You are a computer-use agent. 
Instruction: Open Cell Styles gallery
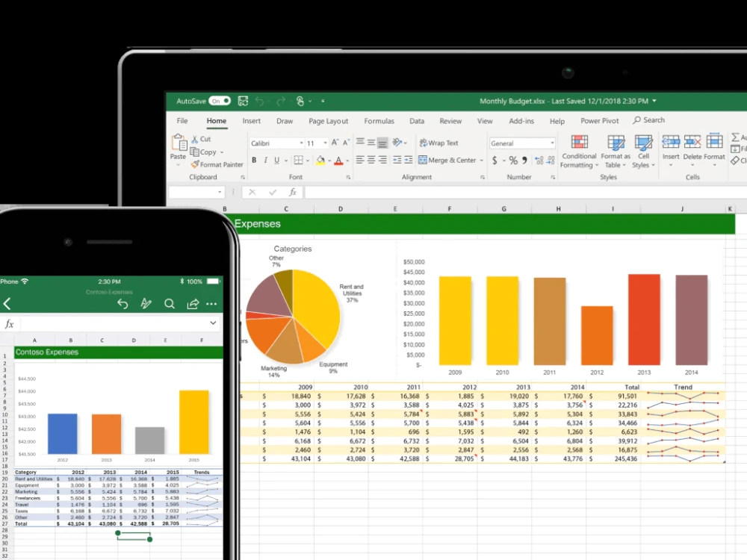[x=644, y=152]
